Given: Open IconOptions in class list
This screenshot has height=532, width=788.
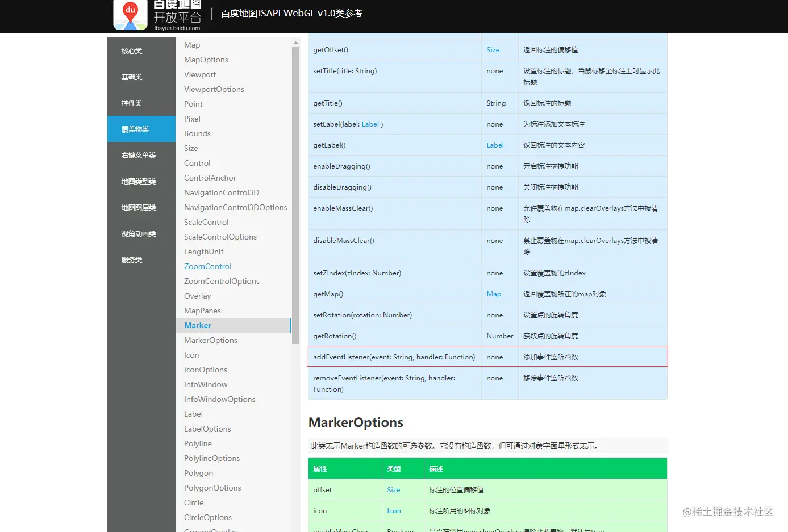Looking at the screenshot, I should click(x=205, y=370).
